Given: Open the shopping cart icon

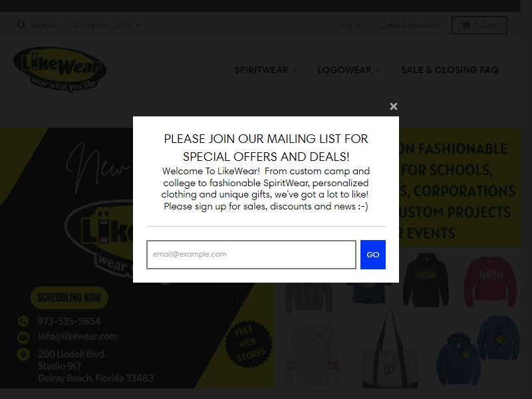Looking at the screenshot, I should pos(465,25).
